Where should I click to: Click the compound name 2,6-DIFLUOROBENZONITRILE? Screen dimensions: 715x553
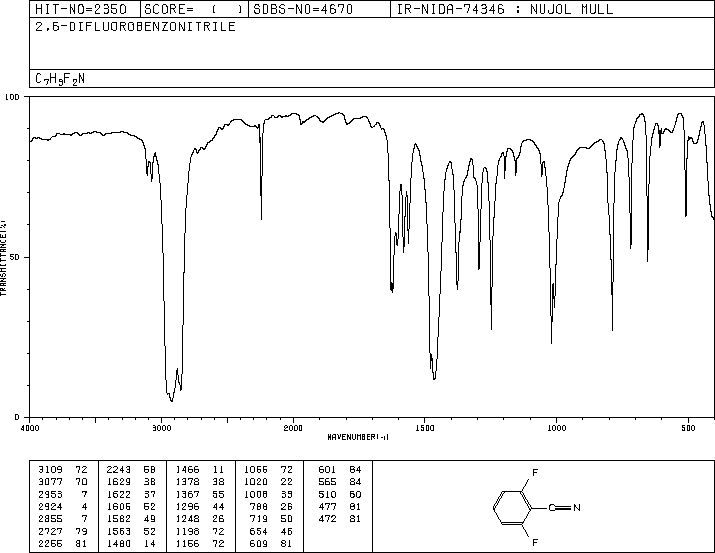[135, 26]
